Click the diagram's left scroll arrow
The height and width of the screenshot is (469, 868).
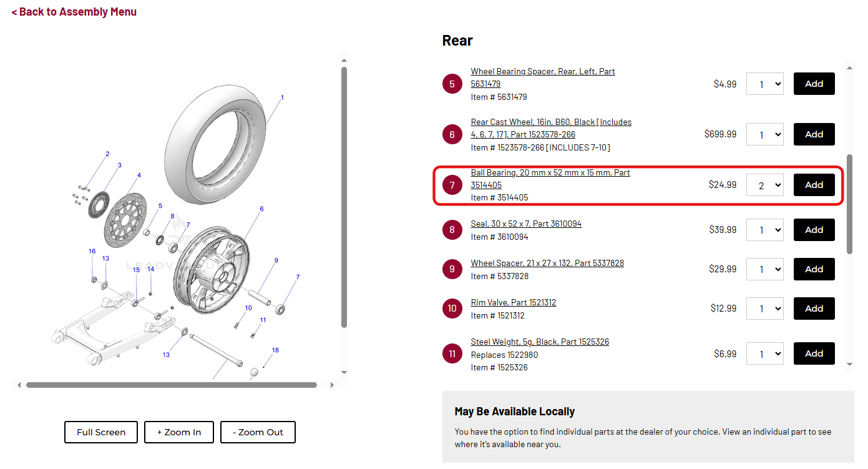(19, 385)
